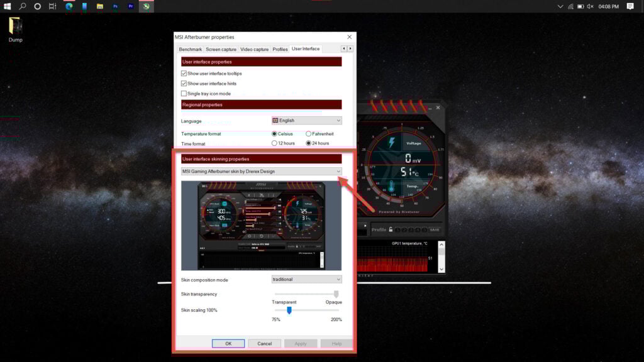Click the Skin transparency slider handle

336,294
